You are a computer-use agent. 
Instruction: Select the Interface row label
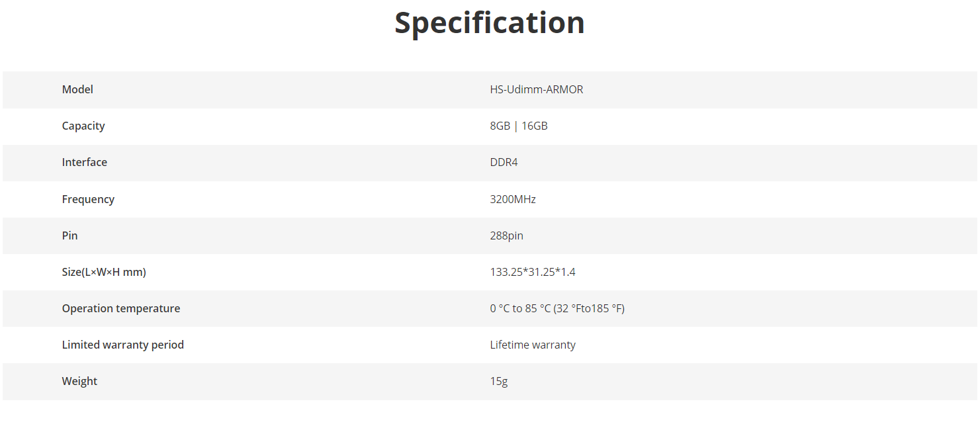tap(85, 162)
